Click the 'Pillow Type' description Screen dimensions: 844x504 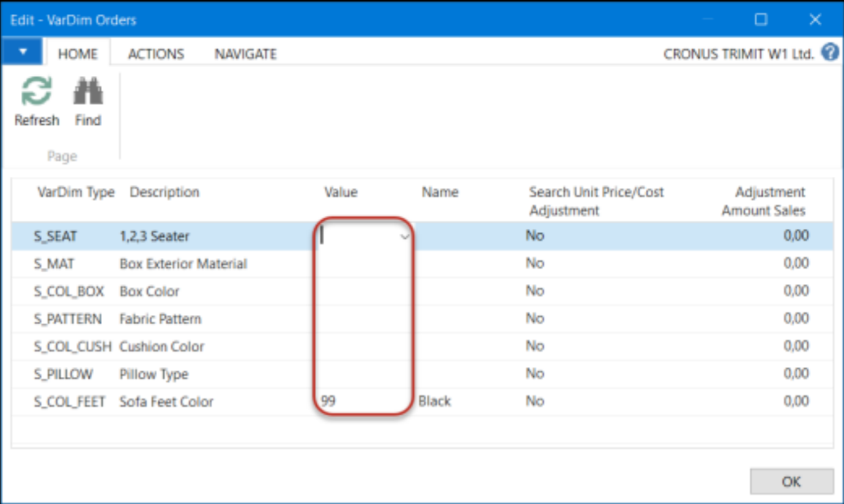point(154,374)
